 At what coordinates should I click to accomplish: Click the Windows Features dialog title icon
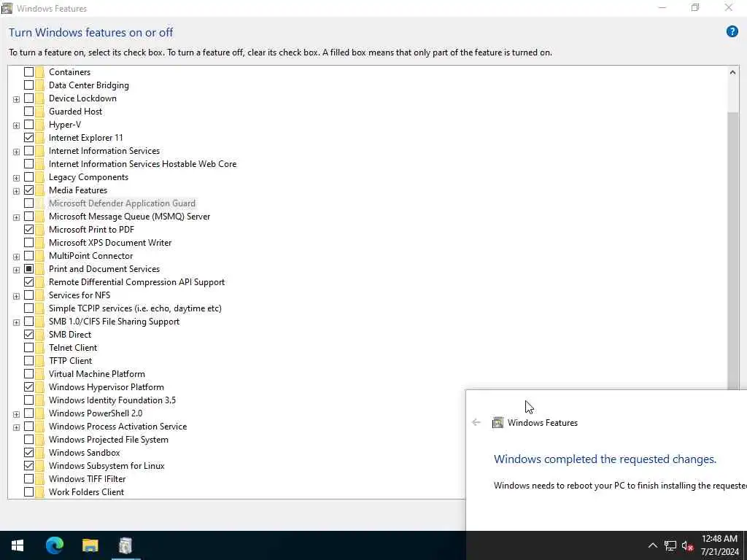point(498,422)
